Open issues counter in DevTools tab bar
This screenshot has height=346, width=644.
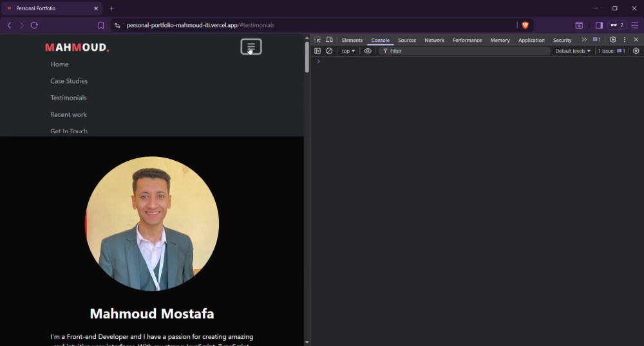[597, 40]
